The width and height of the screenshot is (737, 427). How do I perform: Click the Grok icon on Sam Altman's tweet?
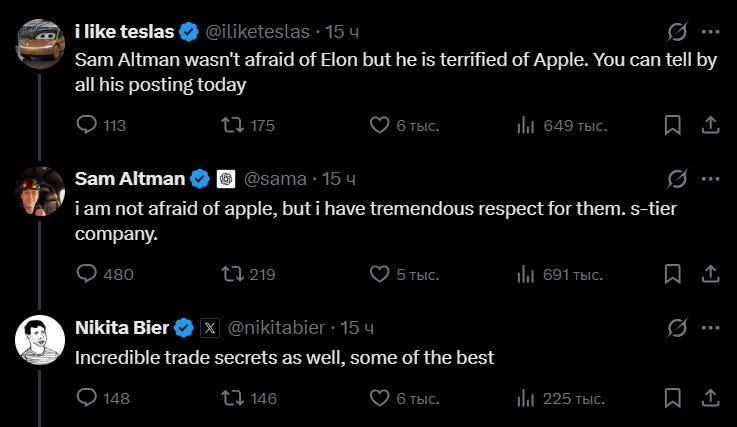[677, 179]
